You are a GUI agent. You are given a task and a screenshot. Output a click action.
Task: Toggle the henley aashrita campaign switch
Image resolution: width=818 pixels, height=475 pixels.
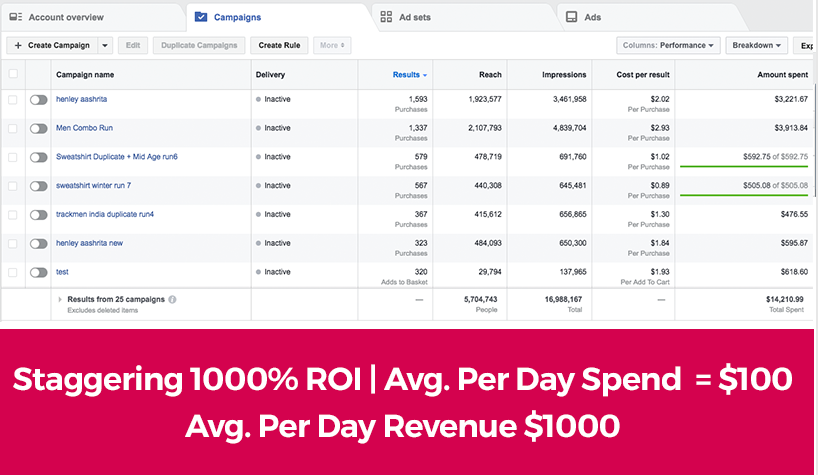39,100
